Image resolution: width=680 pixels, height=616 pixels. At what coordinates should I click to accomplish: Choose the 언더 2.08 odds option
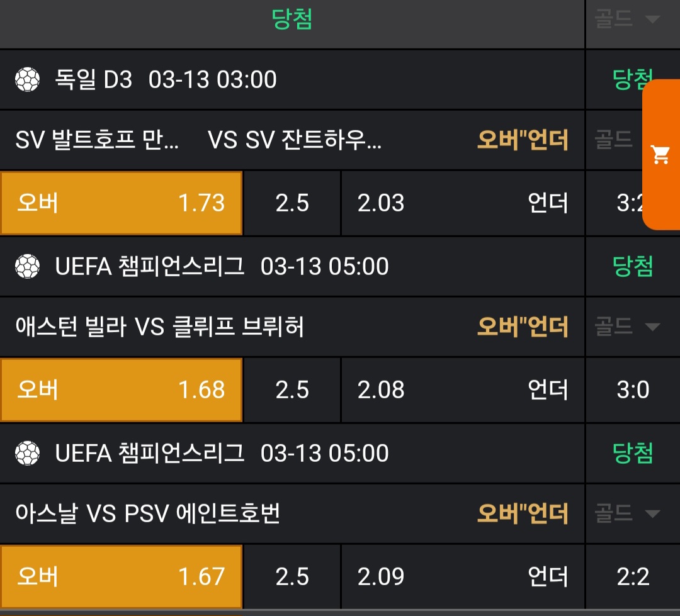click(463, 390)
